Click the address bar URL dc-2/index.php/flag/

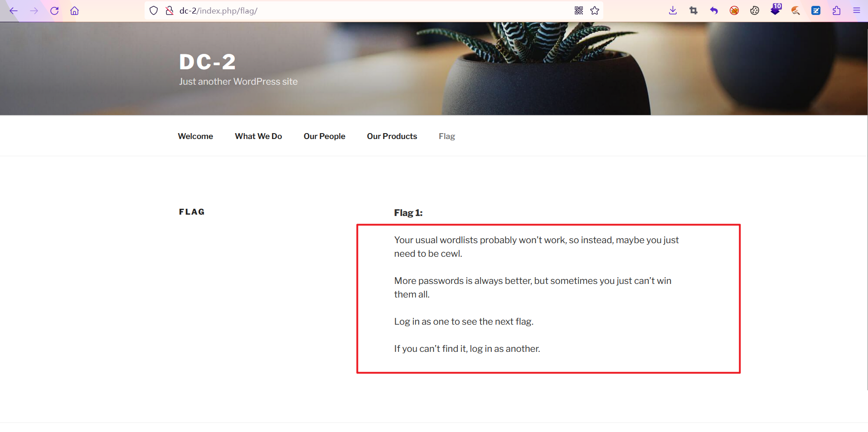218,11
